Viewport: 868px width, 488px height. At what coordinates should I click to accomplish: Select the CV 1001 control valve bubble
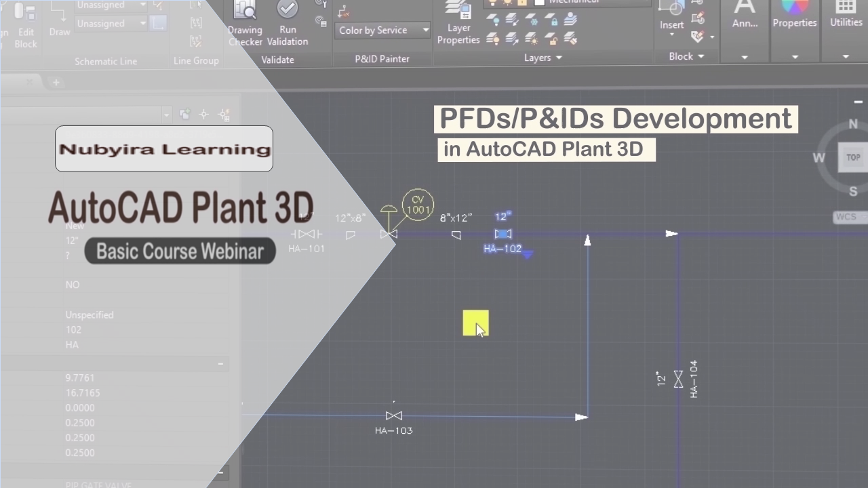pyautogui.click(x=418, y=204)
